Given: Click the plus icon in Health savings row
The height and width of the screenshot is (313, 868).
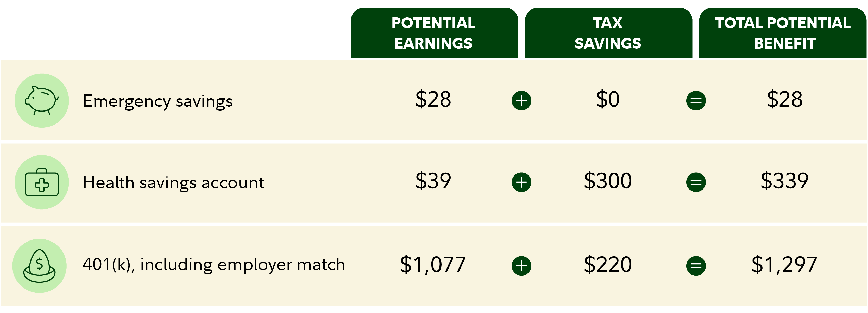Looking at the screenshot, I should (521, 182).
